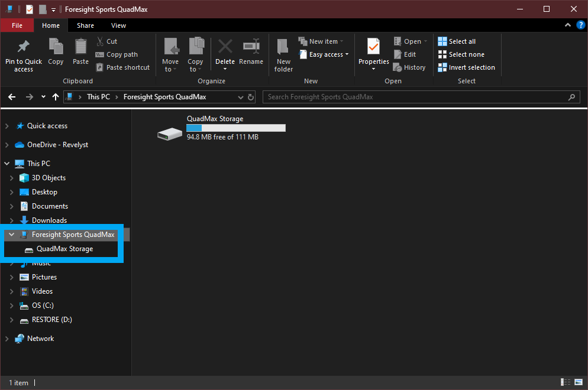588x390 pixels.
Task: Collapse the This PC tree node
Action: click(x=7, y=163)
